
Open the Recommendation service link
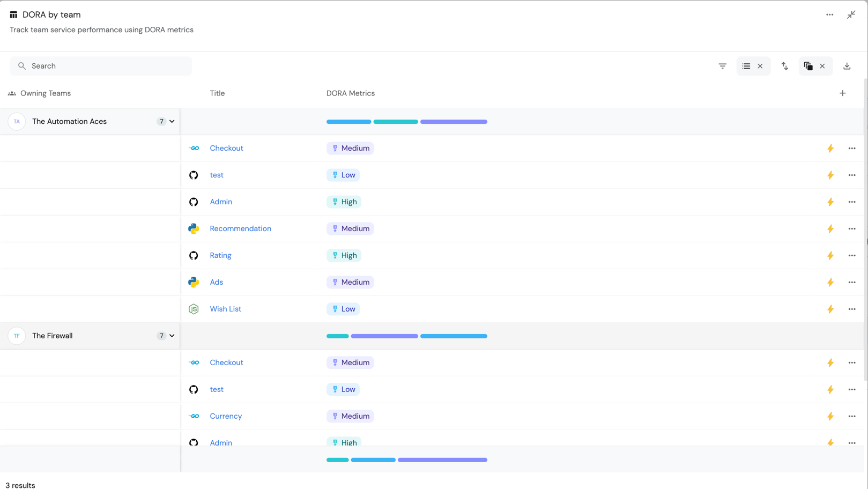point(240,229)
